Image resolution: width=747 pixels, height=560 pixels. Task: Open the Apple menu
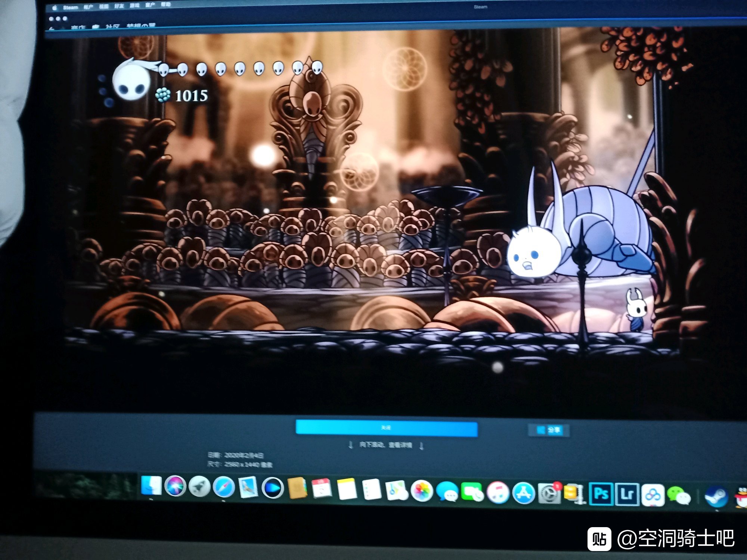(x=55, y=7)
